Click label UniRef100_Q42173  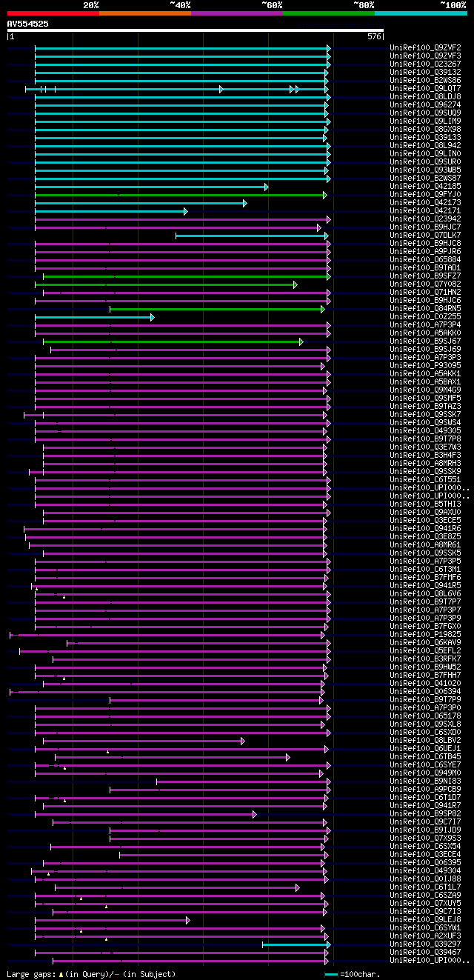(x=425, y=203)
